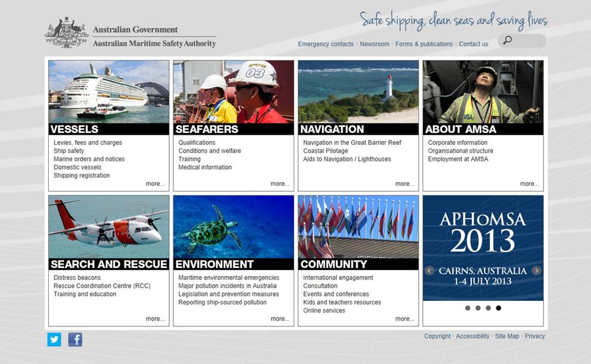Open the Distress beacons link
Image resolution: width=591 pixels, height=364 pixels.
tap(77, 278)
